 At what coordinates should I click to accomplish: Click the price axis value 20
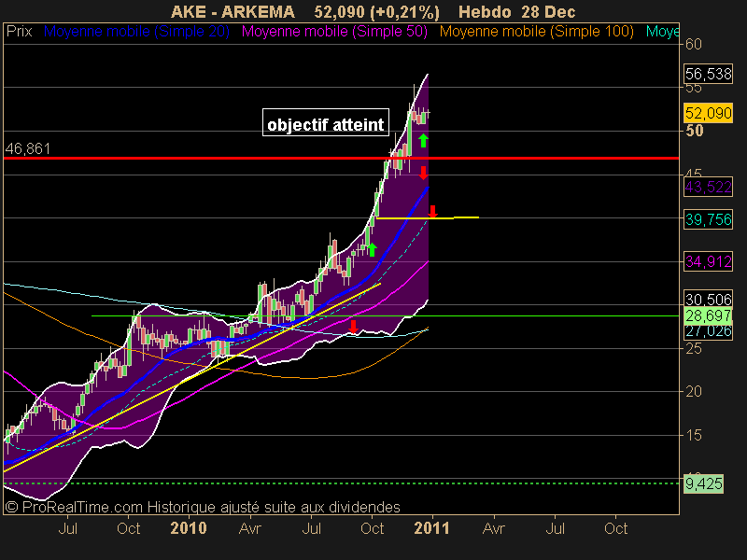pos(694,391)
